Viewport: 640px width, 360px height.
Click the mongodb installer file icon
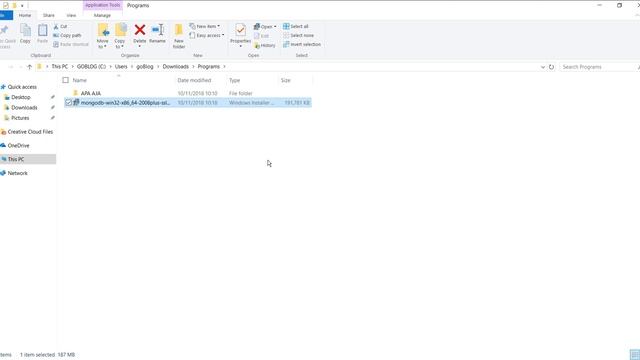[x=76, y=103]
